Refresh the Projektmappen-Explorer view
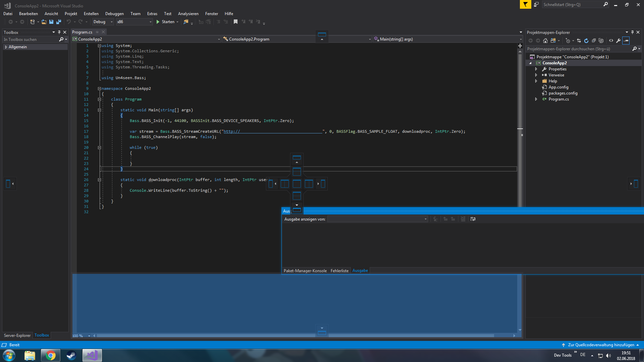 [586, 41]
